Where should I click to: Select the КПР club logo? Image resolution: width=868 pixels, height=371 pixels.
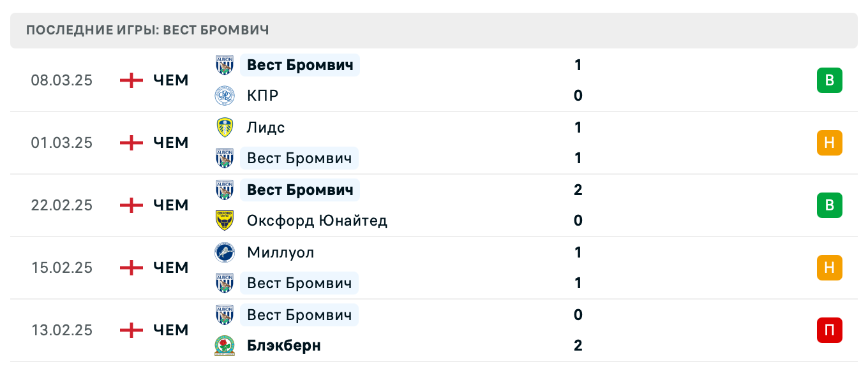pos(225,96)
